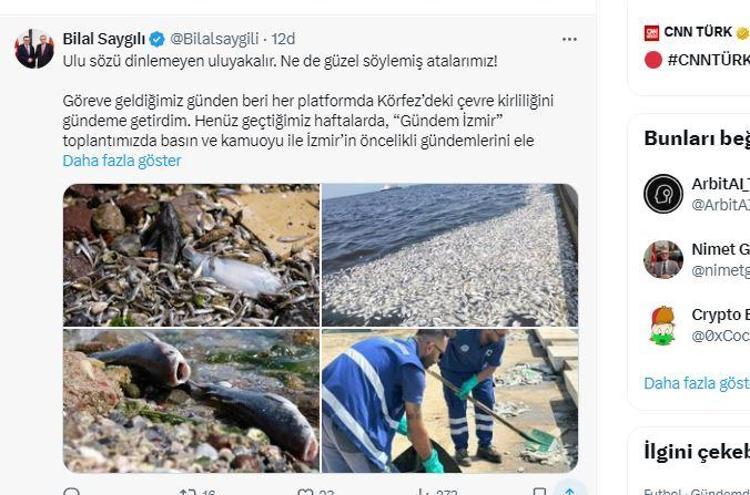This screenshot has width=750, height=495.
Task: Click Bilal Saygılı's profile avatar
Action: pyautogui.click(x=34, y=49)
